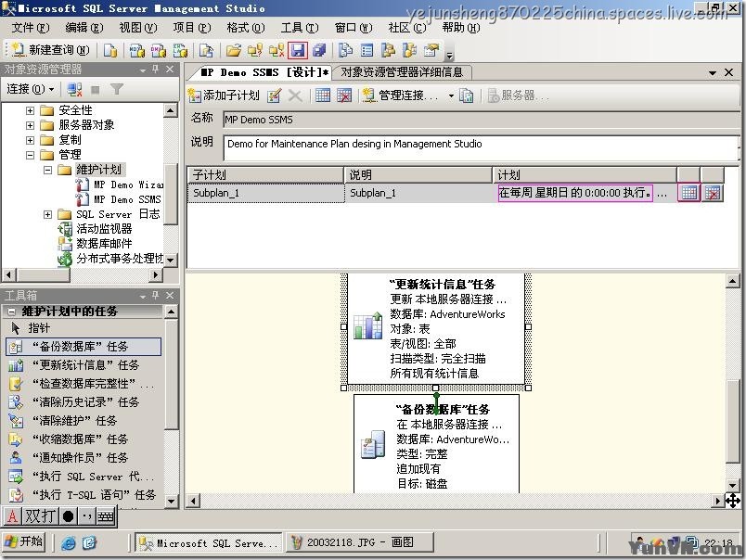Collapse the 维护计划 tree node

click(47, 170)
